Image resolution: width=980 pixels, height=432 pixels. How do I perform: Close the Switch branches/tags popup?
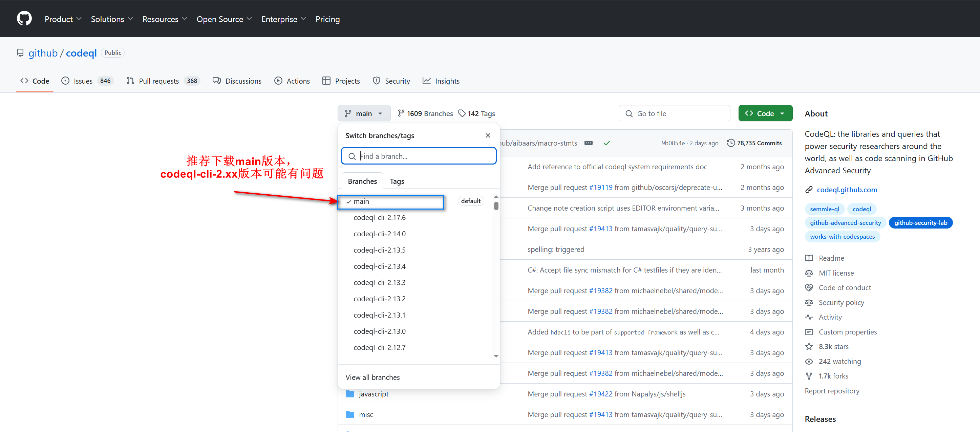point(488,135)
